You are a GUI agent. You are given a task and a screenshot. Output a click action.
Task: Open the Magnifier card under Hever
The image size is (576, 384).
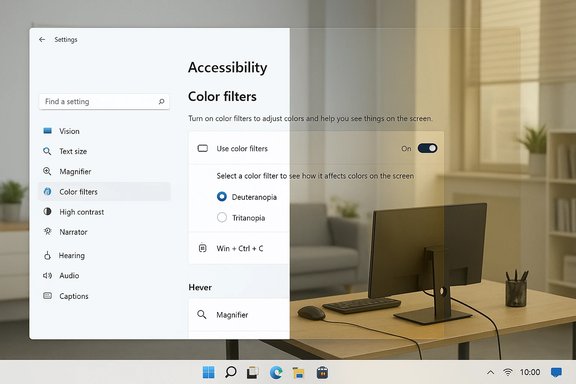click(239, 315)
